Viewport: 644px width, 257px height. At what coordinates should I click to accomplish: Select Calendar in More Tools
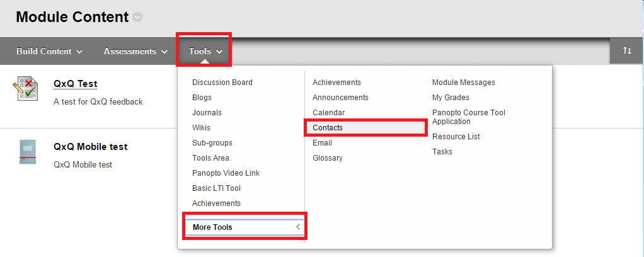[328, 113]
